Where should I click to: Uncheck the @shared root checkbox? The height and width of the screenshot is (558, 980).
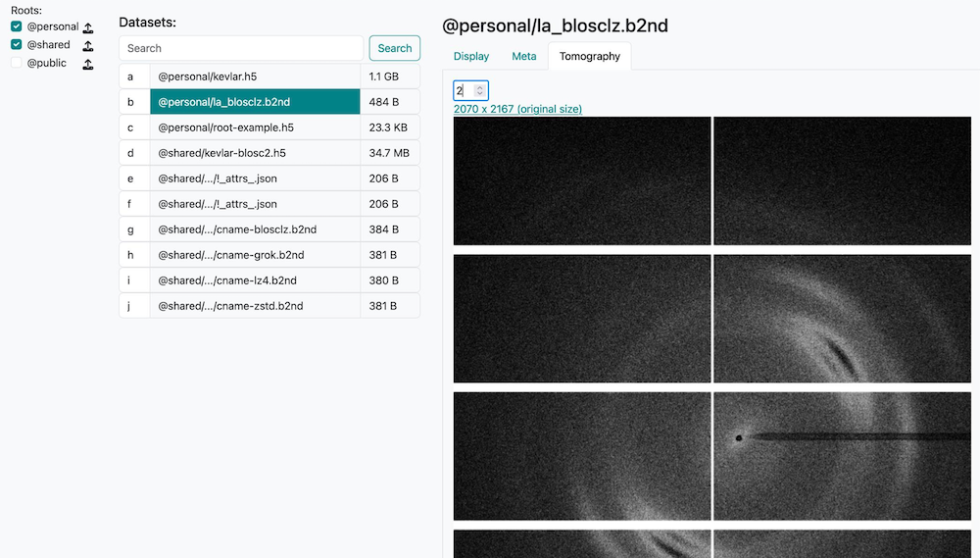point(17,44)
